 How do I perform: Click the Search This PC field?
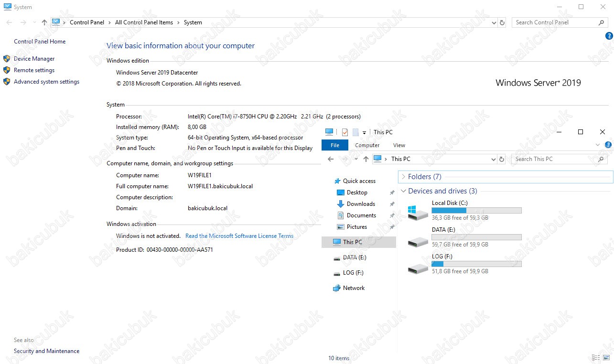tap(554, 159)
